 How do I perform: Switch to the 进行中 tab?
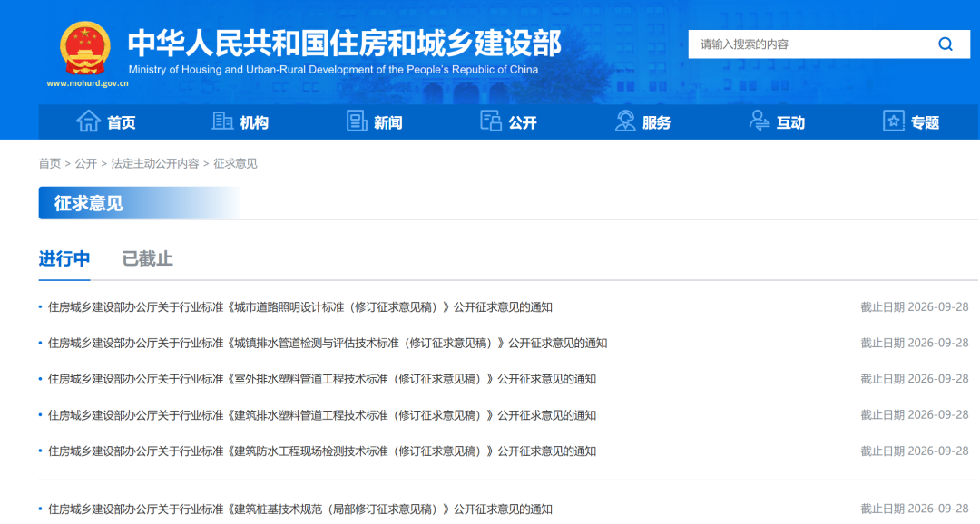(64, 258)
